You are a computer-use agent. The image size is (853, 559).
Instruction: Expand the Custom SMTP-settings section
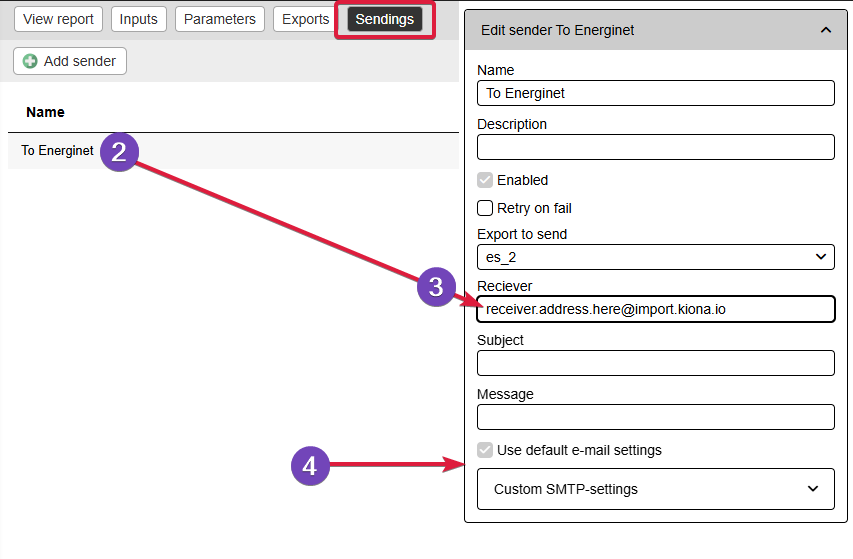pos(656,489)
